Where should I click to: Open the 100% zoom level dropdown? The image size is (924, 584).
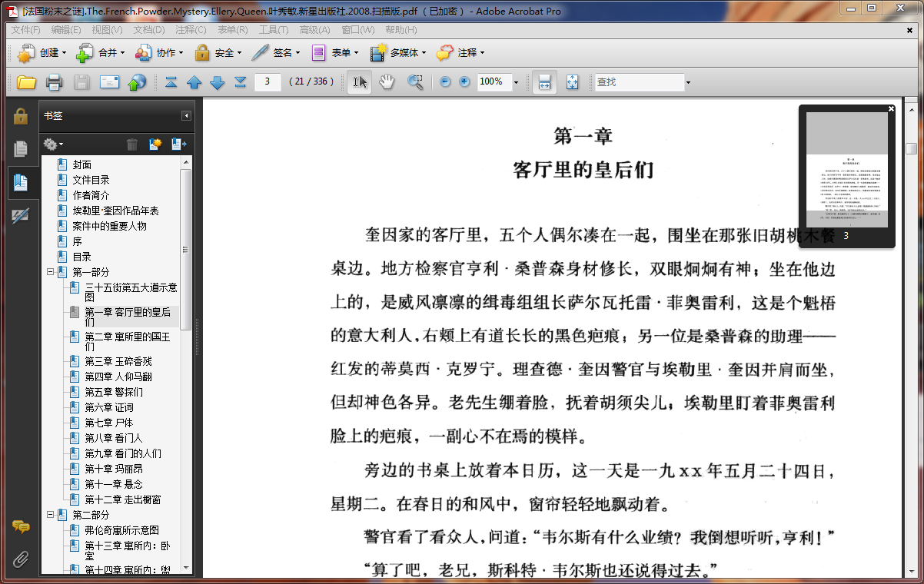point(516,82)
